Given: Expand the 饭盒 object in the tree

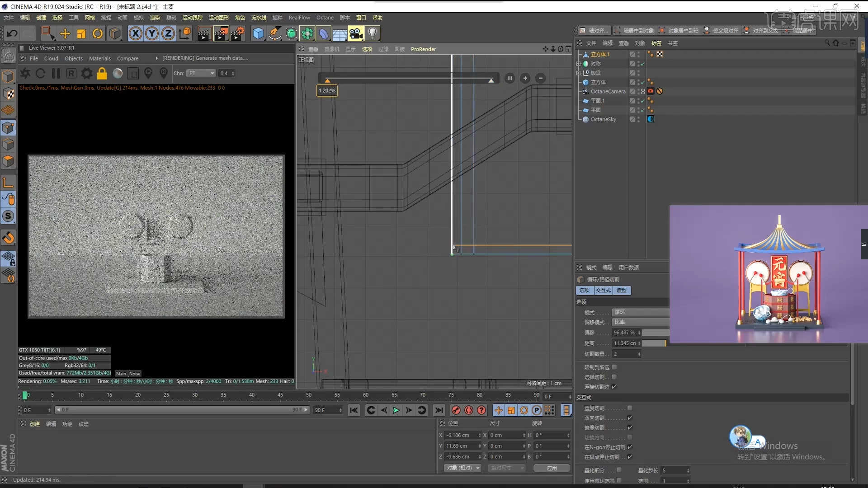Looking at the screenshot, I should (x=579, y=73).
